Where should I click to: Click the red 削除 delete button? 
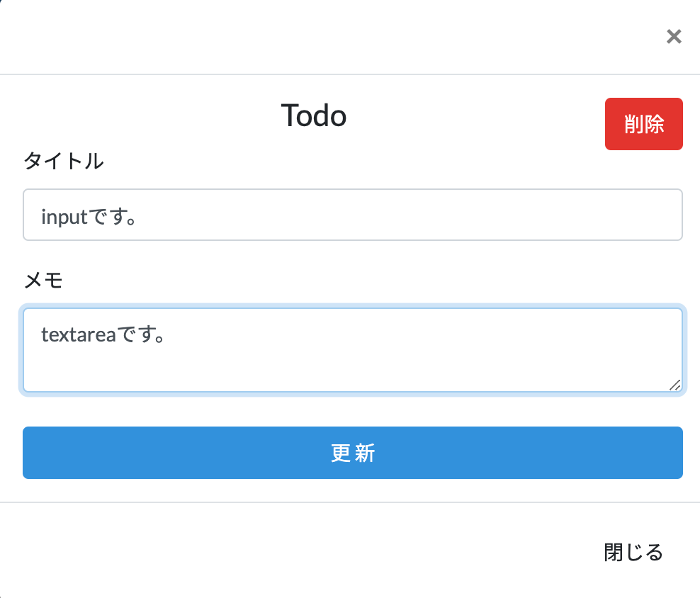[x=643, y=124]
